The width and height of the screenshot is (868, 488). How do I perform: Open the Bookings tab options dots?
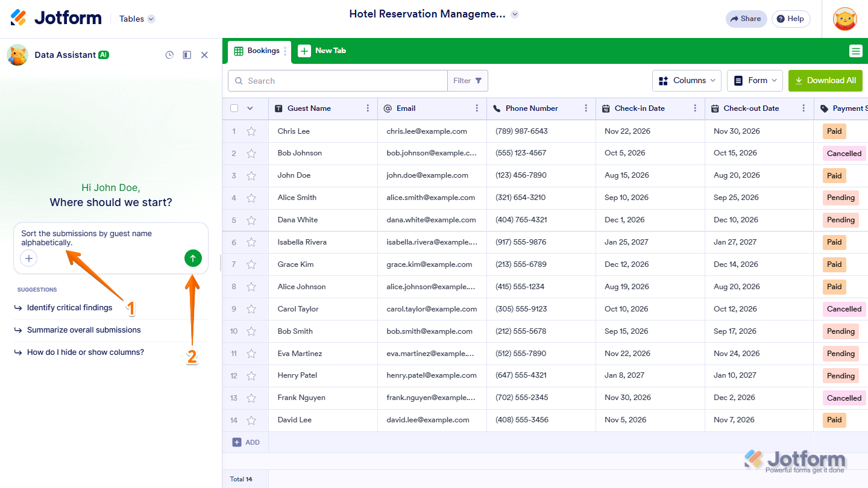pos(285,51)
